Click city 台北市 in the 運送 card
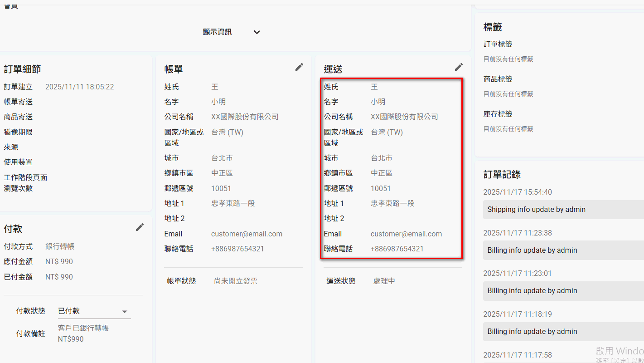Screen dimensions: 644x363 click(x=382, y=158)
